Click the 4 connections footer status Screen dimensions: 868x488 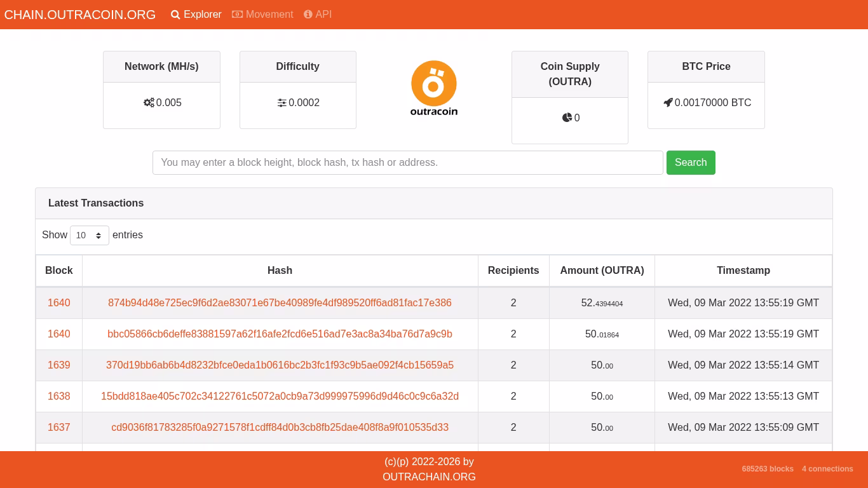click(x=827, y=469)
